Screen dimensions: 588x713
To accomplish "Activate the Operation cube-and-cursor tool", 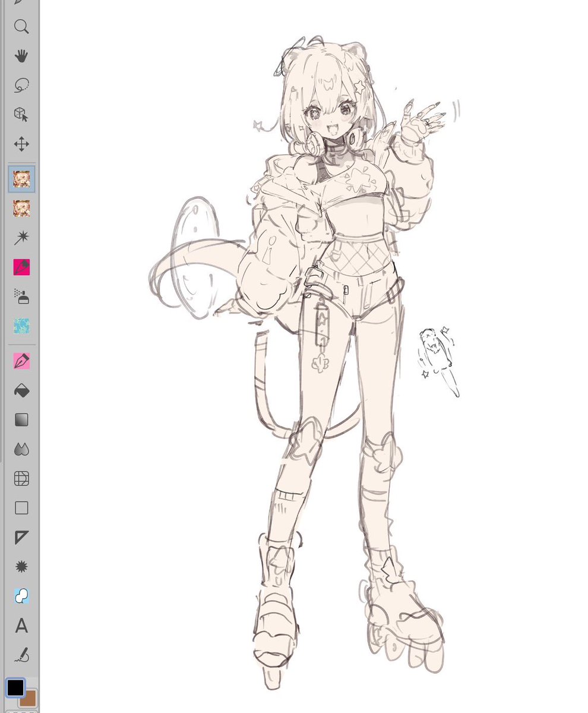I will 21,115.
